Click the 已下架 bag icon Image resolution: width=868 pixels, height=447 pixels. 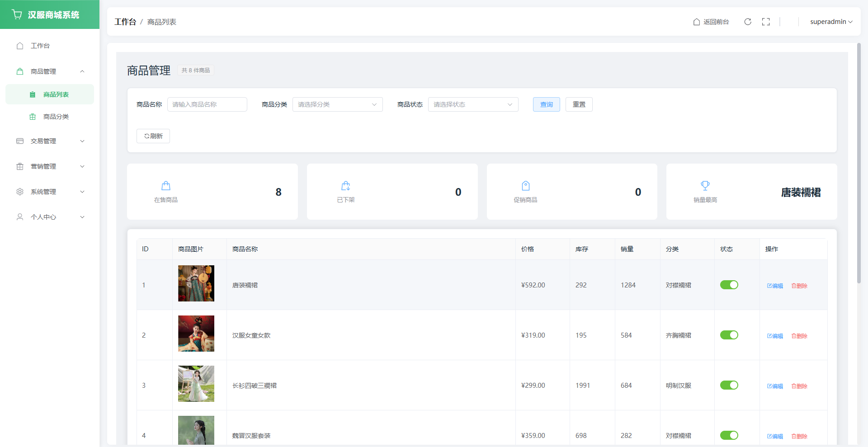(346, 186)
